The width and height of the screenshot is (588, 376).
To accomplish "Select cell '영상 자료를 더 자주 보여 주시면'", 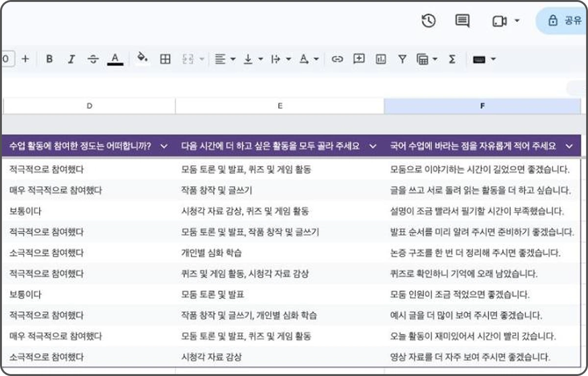I will click(483, 357).
